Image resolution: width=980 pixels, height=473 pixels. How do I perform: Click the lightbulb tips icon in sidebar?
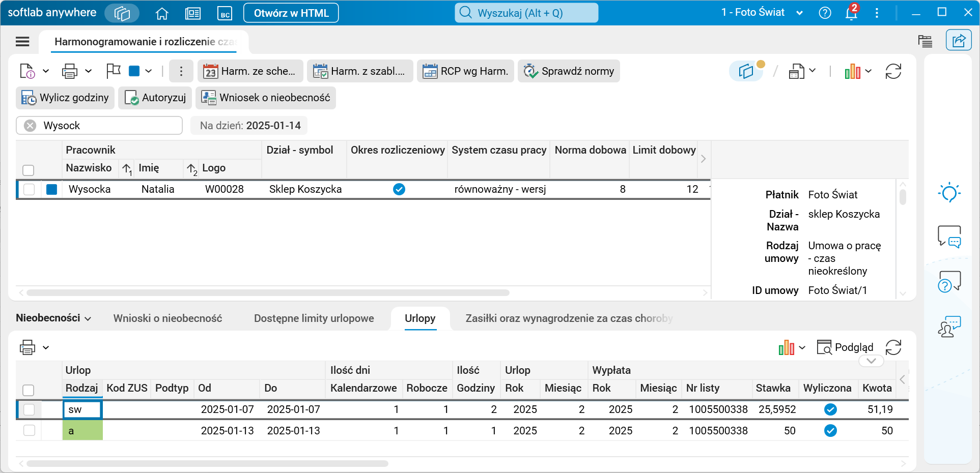(x=949, y=193)
